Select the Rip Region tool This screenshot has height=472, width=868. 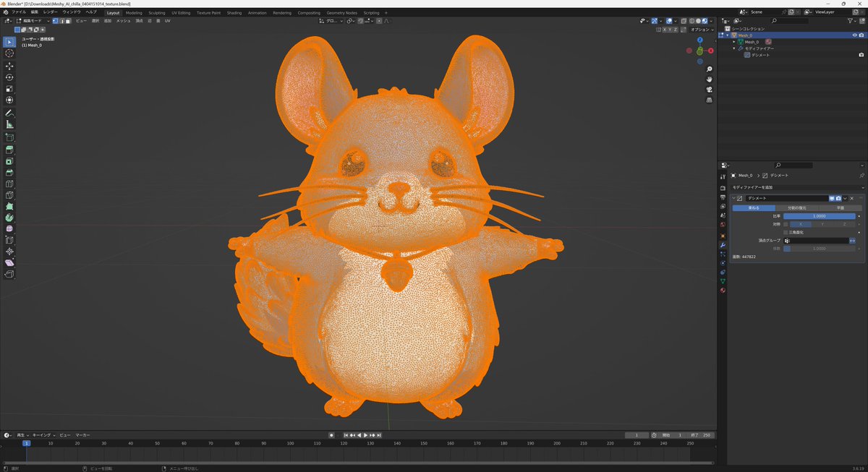(9, 274)
